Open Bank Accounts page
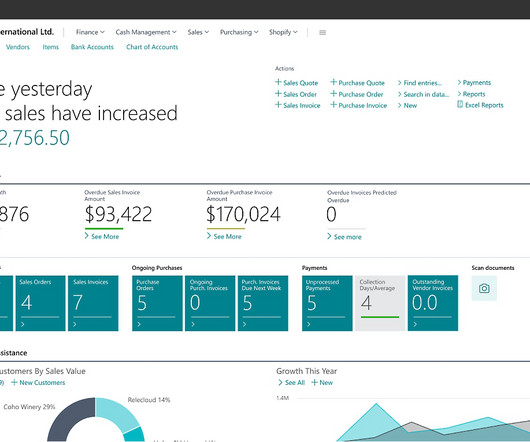 [92, 47]
